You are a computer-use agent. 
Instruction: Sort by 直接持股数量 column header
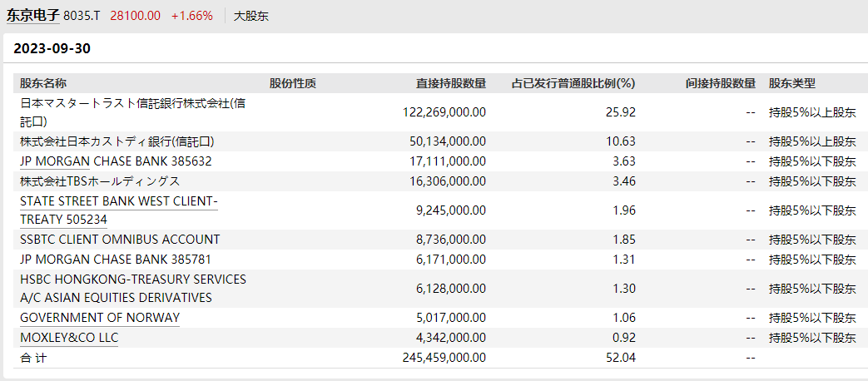[x=451, y=83]
